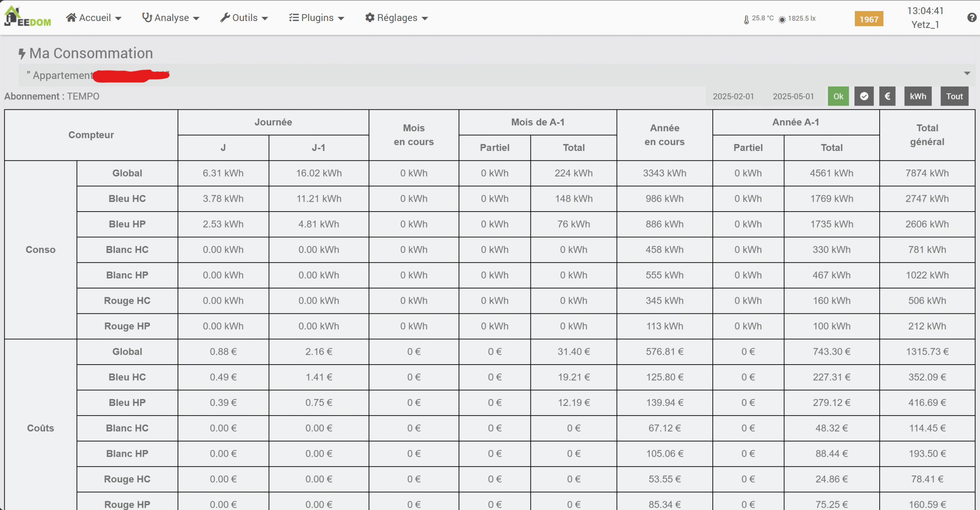Screen dimensions: 980x510
Task: Click the thermometer temperature indicator
Action: point(746,19)
